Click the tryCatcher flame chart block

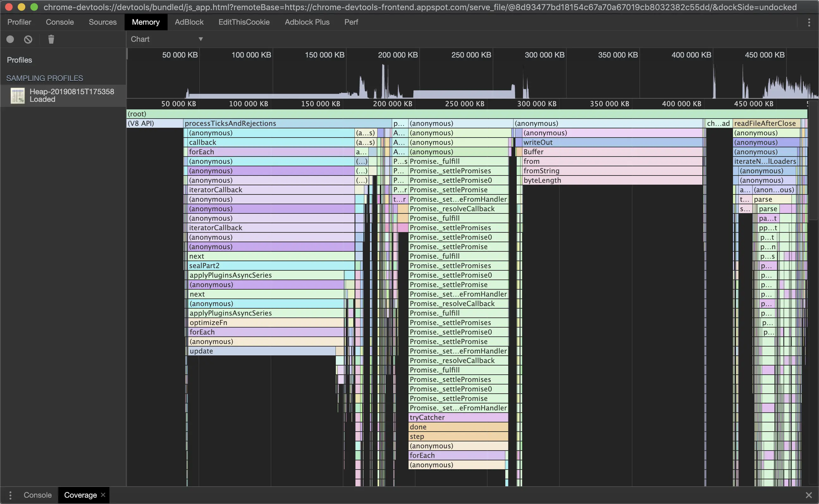[x=458, y=417]
